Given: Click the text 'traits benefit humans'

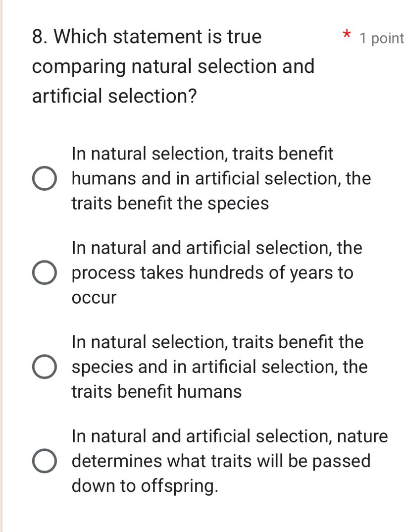Looking at the screenshot, I should point(156,392).
